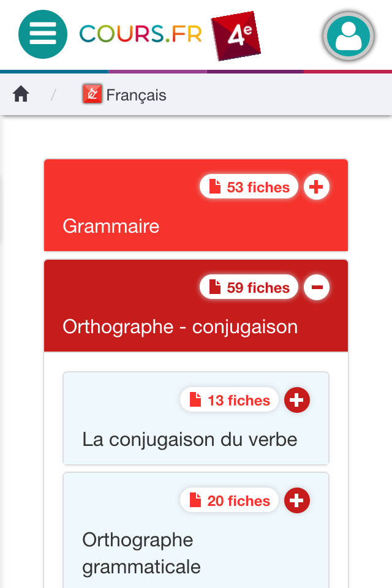Viewport: 392px width, 588px height.
Task: Expand Orthographe grammaticale plus button
Action: click(297, 500)
